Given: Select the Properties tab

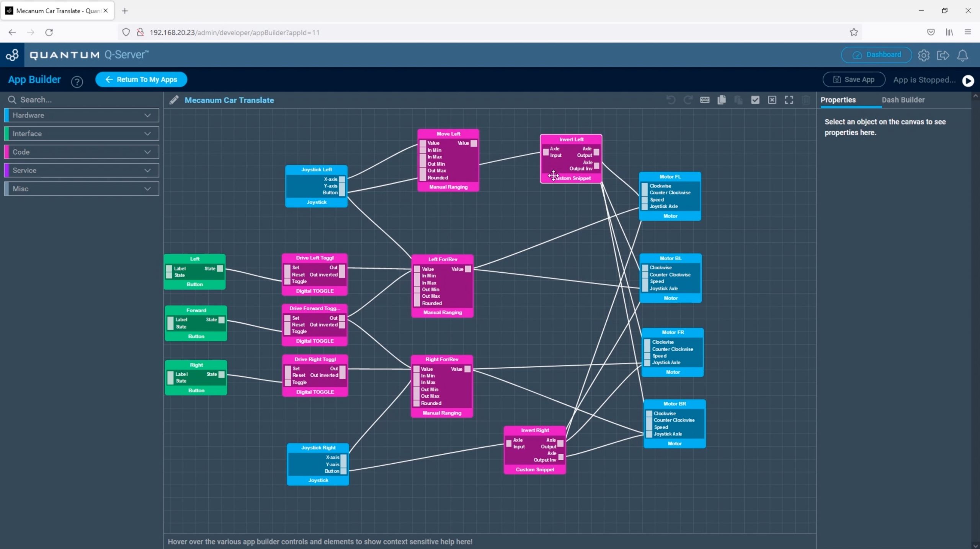Looking at the screenshot, I should [838, 100].
